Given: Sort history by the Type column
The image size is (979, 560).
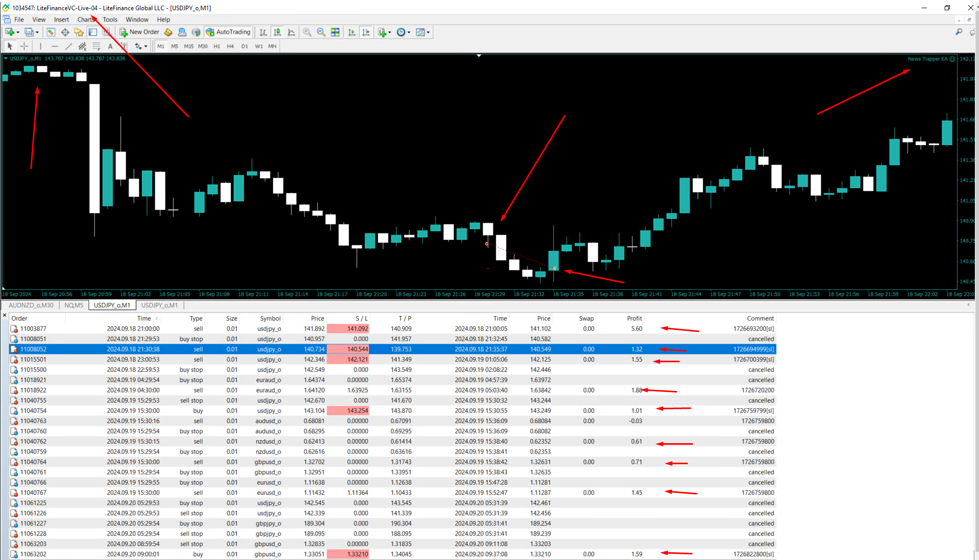Looking at the screenshot, I should coord(196,318).
